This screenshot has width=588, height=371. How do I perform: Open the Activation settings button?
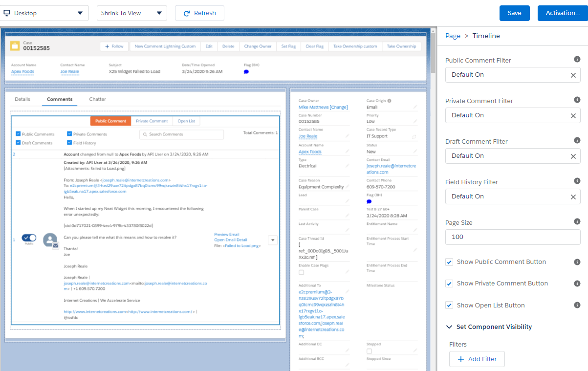click(563, 13)
